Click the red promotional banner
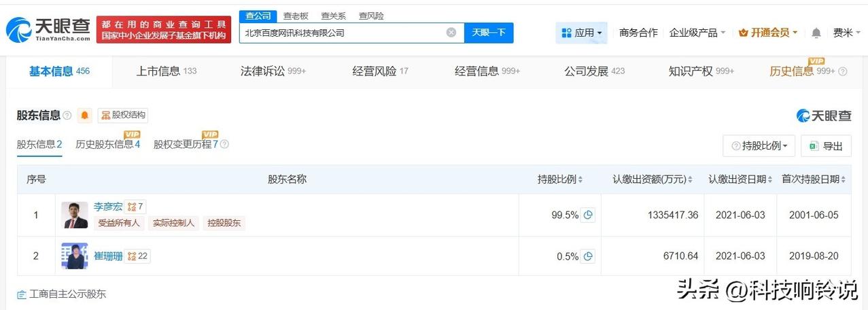The image size is (868, 310). pos(164,30)
